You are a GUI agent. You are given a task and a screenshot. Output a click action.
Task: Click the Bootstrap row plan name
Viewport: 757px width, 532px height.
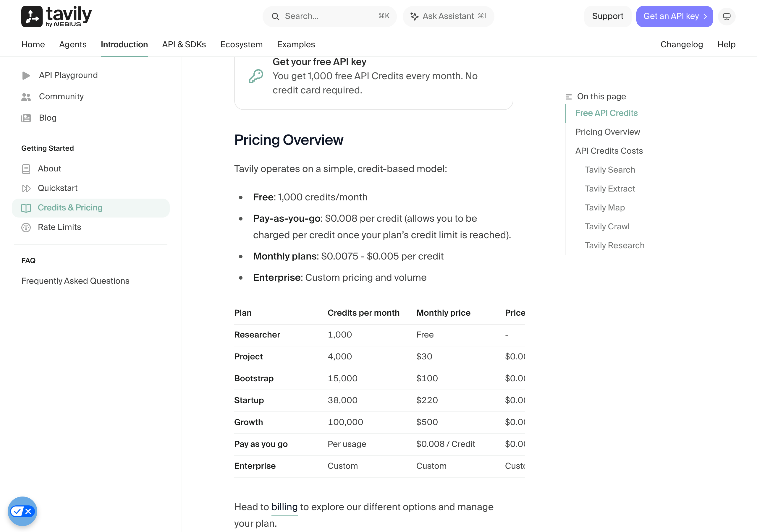254,378
